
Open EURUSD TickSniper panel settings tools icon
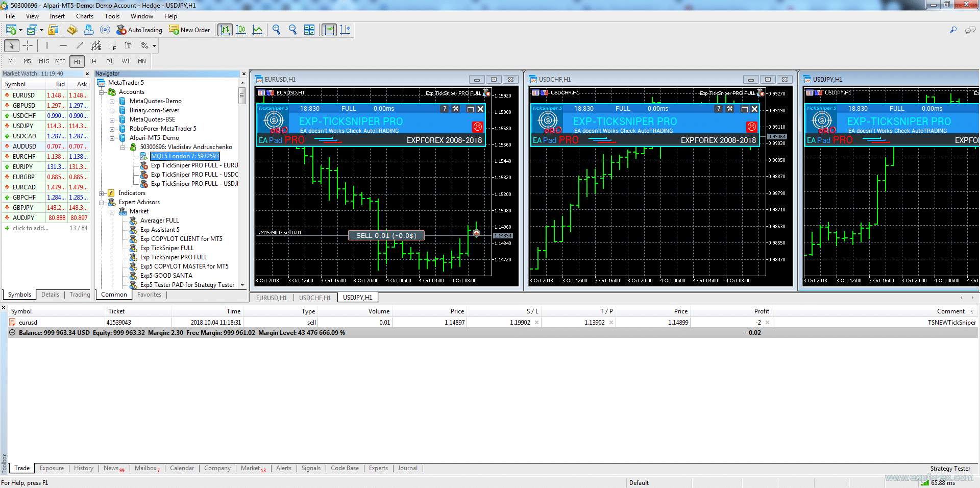tap(456, 109)
